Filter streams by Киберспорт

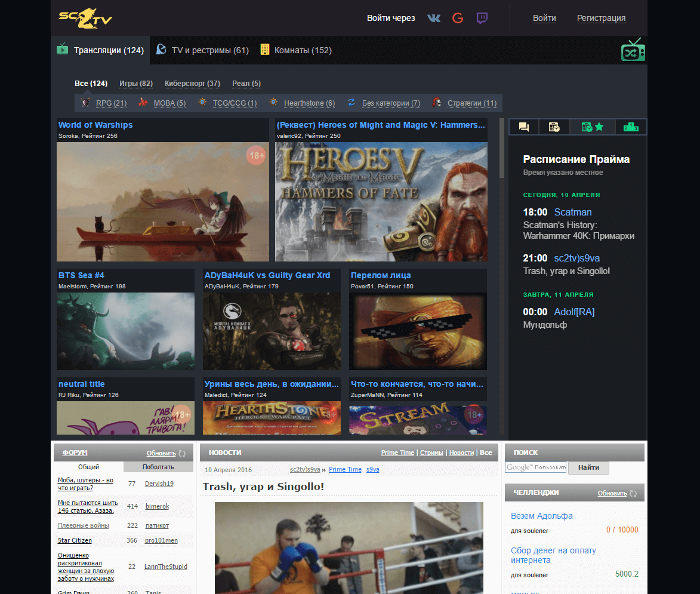(192, 83)
